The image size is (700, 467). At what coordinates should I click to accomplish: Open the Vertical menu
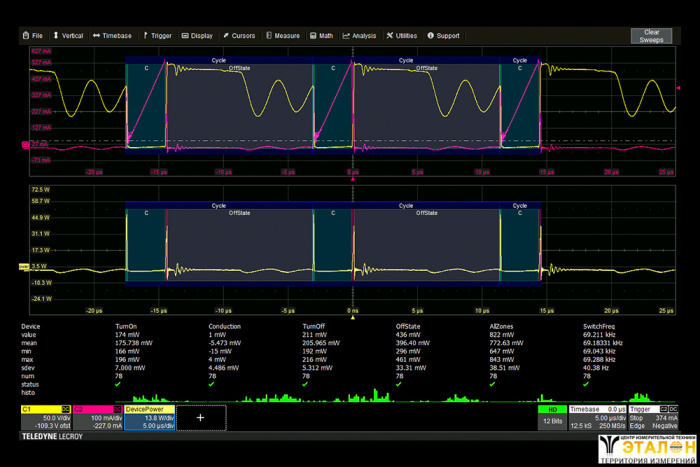[68, 36]
